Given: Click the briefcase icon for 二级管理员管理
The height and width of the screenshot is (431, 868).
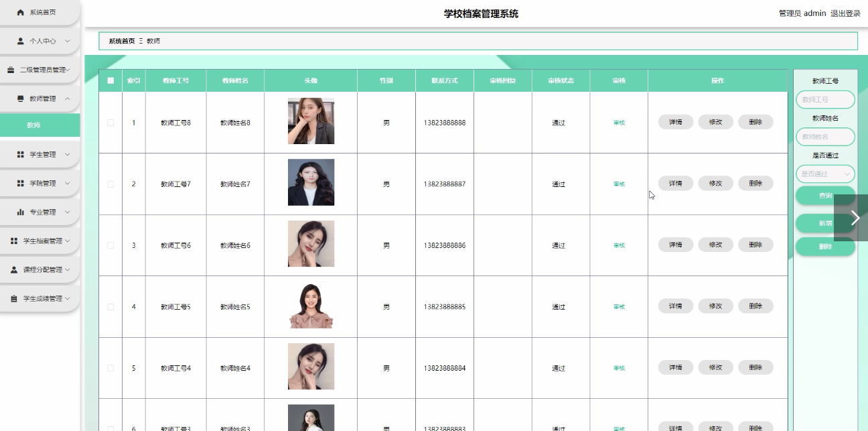Looking at the screenshot, I should point(11,70).
